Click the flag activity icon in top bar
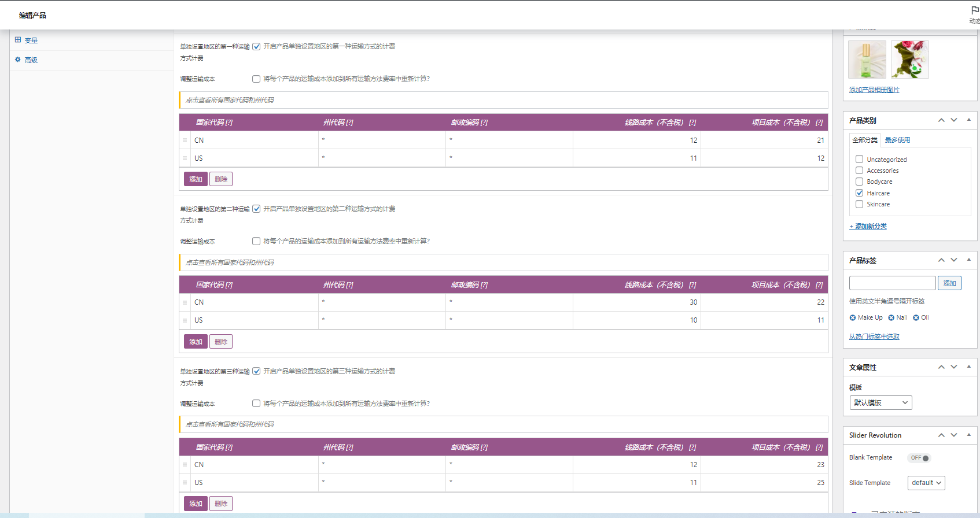This screenshot has height=518, width=980. 975,11
